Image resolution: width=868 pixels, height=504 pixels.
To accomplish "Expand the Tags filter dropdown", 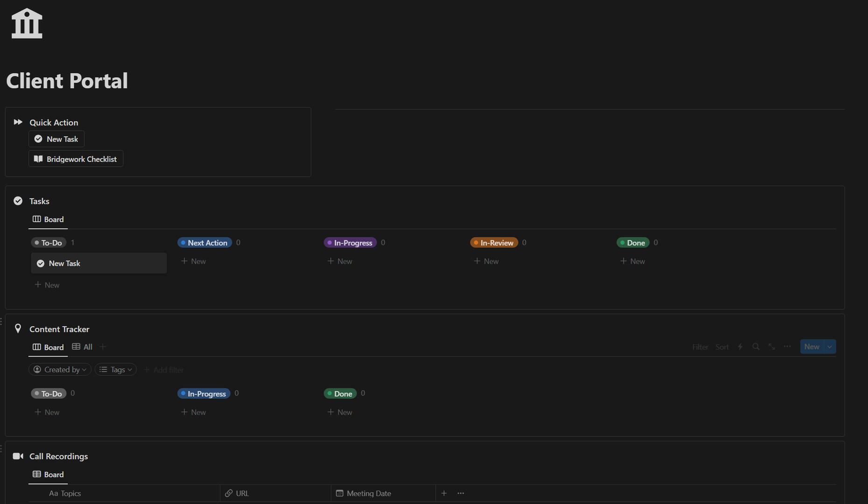I will click(116, 370).
